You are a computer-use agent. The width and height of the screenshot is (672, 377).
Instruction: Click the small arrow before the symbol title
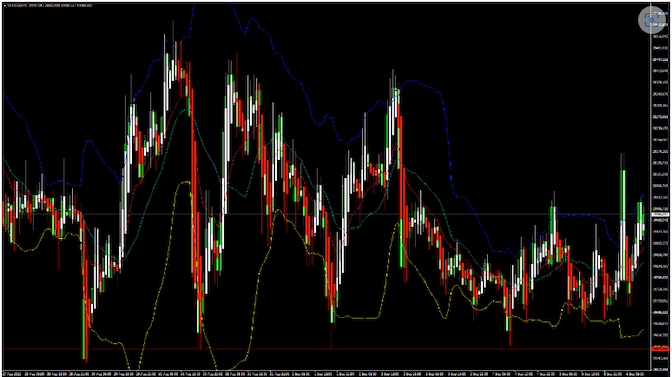(6, 6)
